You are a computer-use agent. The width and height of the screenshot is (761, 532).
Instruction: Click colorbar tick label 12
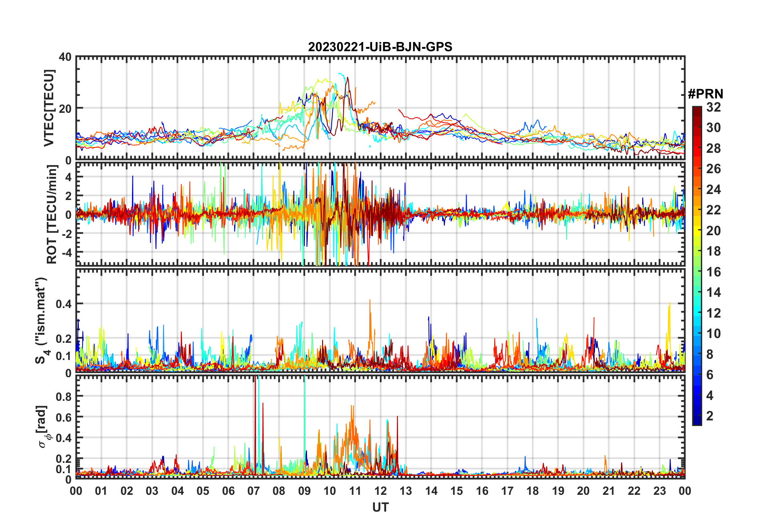tap(713, 313)
